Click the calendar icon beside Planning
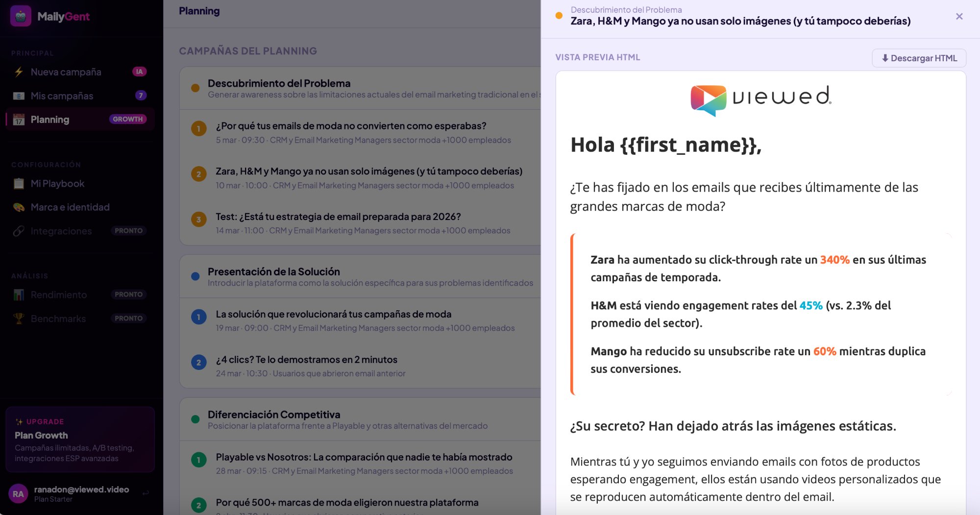 coord(19,120)
